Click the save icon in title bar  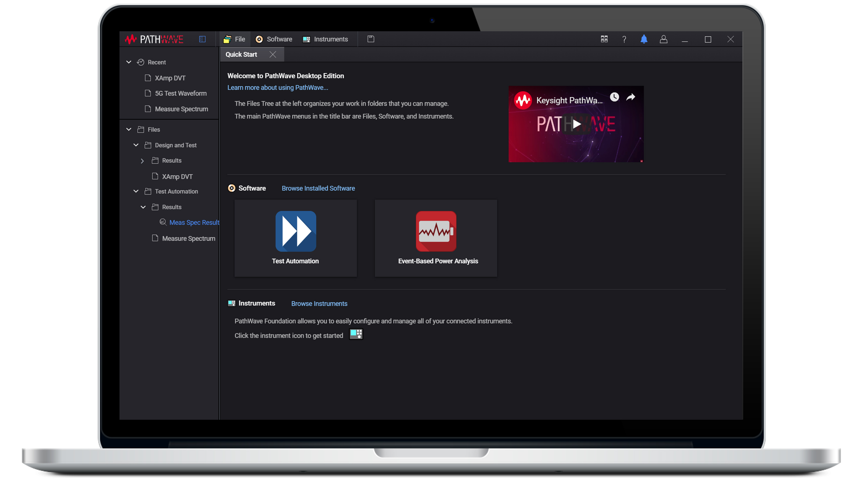coord(371,39)
